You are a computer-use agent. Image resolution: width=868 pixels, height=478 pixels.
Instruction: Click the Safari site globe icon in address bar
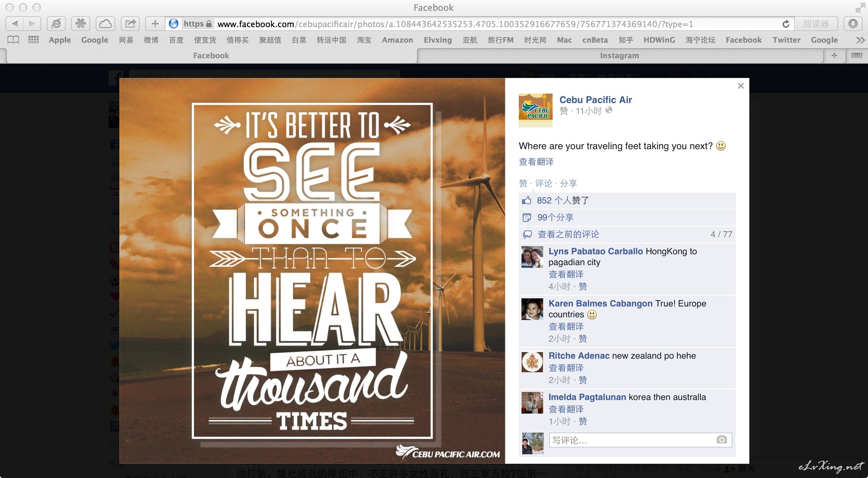point(173,24)
